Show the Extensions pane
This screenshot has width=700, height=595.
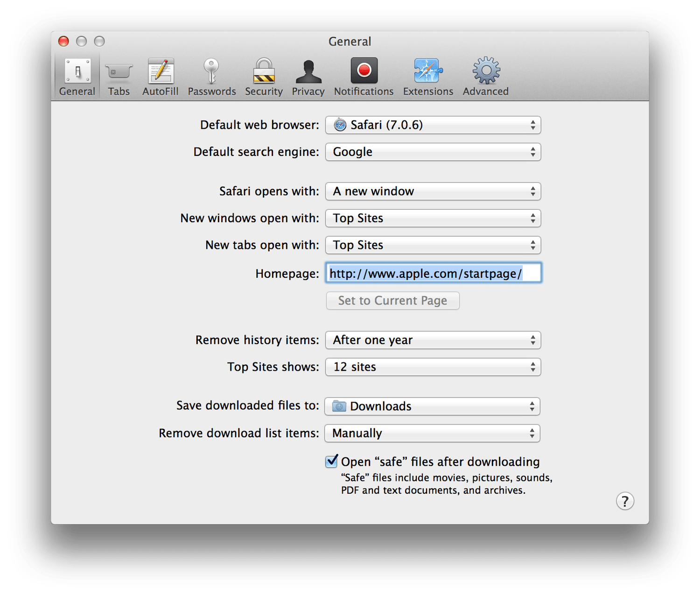point(428,77)
